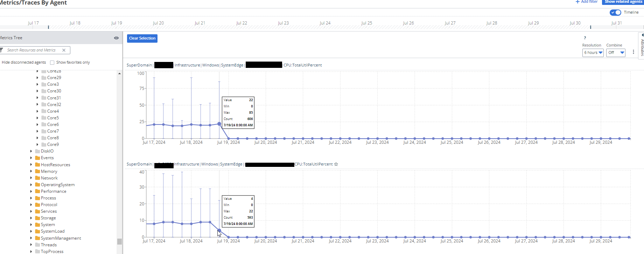
Task: Click the right timeline range handle near Jul 30
Action: tap(590, 27)
